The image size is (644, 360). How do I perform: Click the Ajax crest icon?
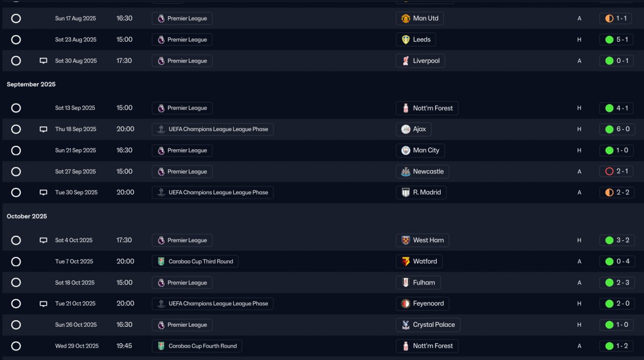click(x=406, y=129)
